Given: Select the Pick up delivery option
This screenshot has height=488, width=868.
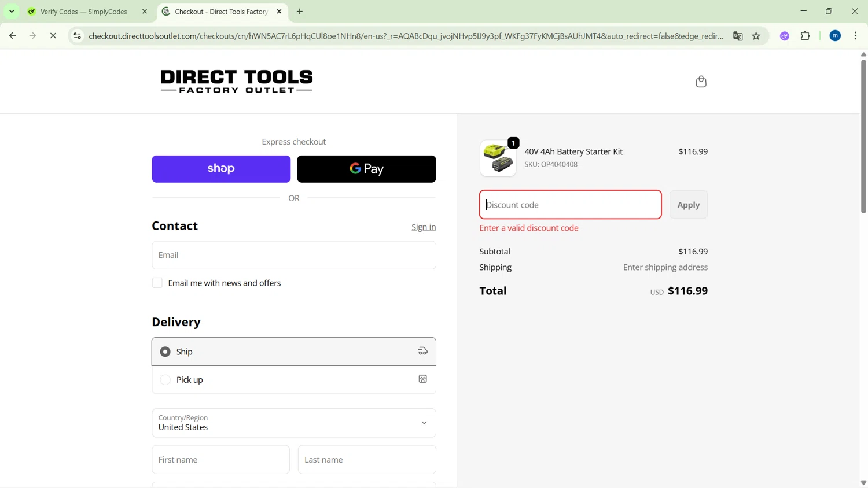Looking at the screenshot, I should 165,380.
